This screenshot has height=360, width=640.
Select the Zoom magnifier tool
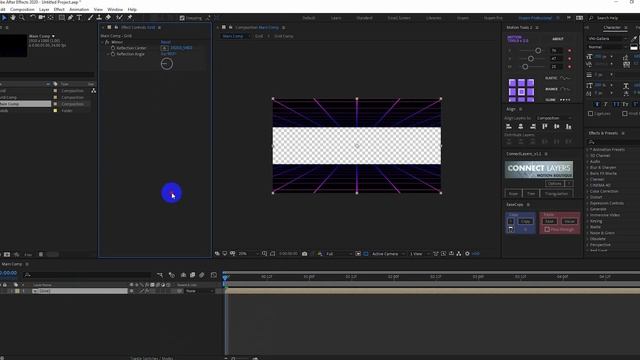22,18
